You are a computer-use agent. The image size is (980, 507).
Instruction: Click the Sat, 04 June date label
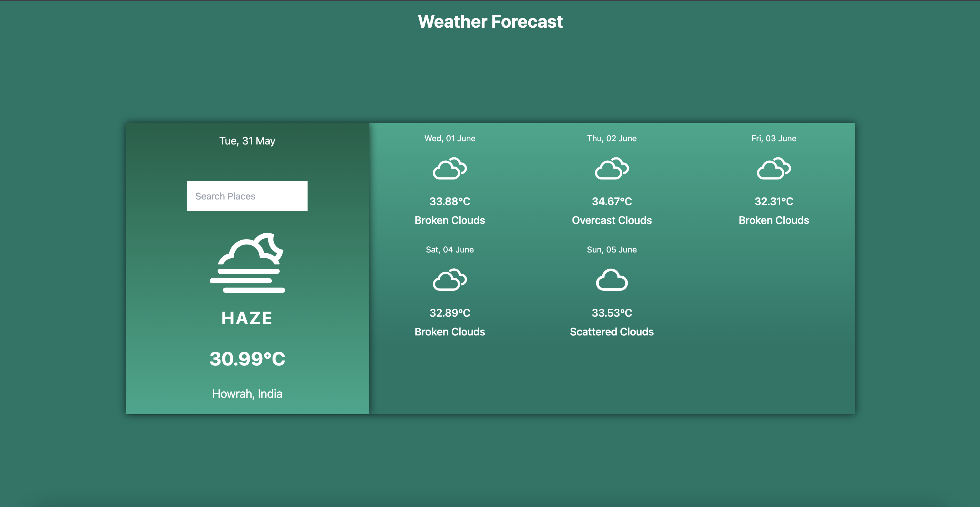pyautogui.click(x=450, y=250)
